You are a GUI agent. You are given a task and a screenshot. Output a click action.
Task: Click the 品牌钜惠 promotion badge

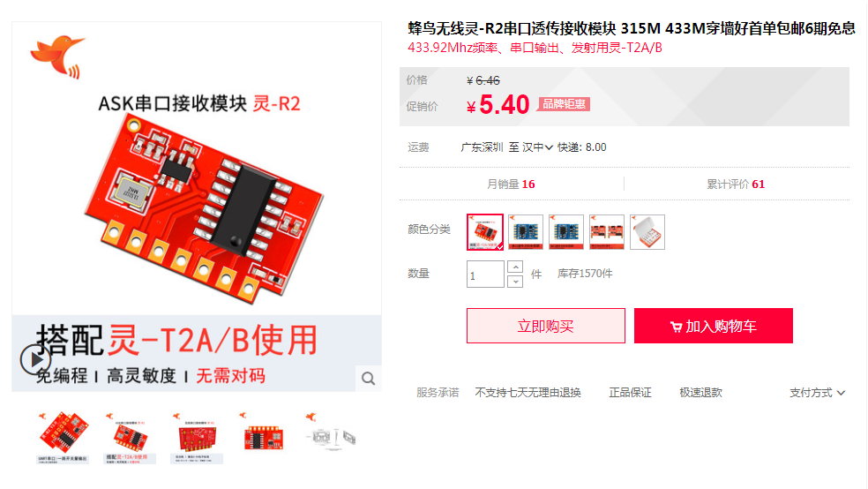tap(564, 104)
